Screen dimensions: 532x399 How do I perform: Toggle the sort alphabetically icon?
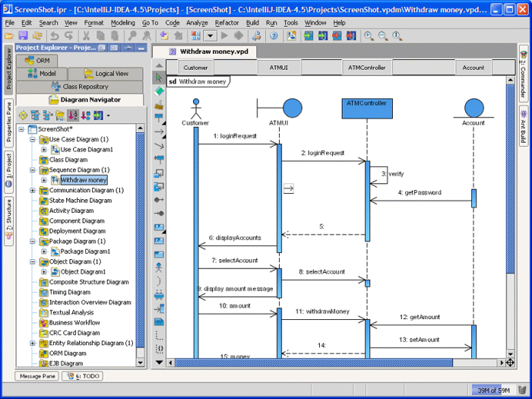(x=73, y=116)
